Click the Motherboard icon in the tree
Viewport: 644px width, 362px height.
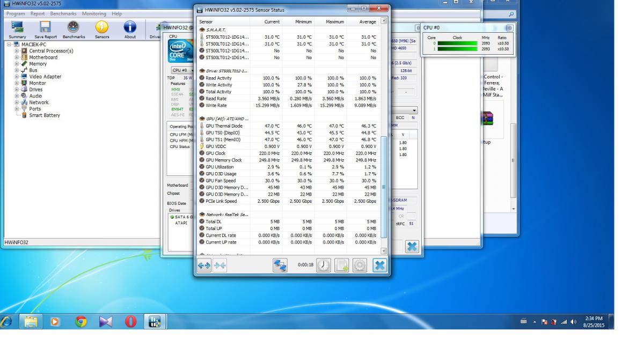click(25, 57)
